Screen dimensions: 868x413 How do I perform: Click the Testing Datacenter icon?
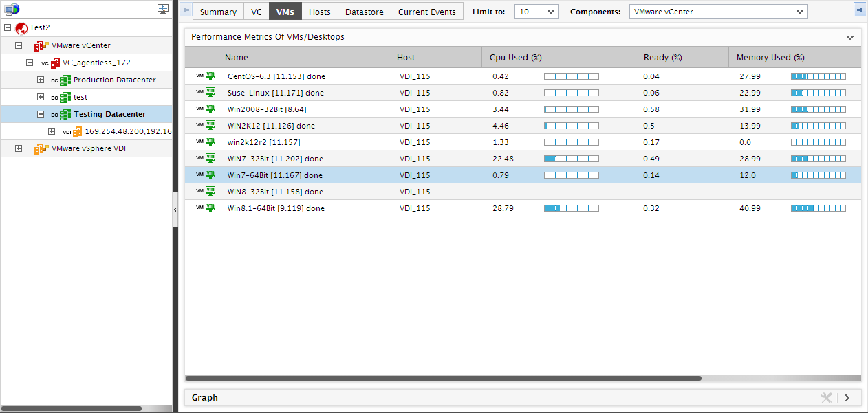point(65,114)
